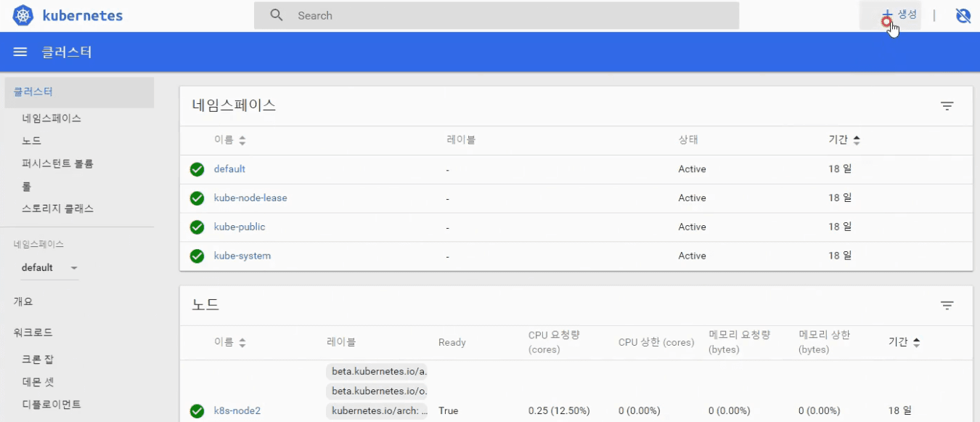Open filter for 노드 table
The image size is (980, 422).
tap(947, 306)
